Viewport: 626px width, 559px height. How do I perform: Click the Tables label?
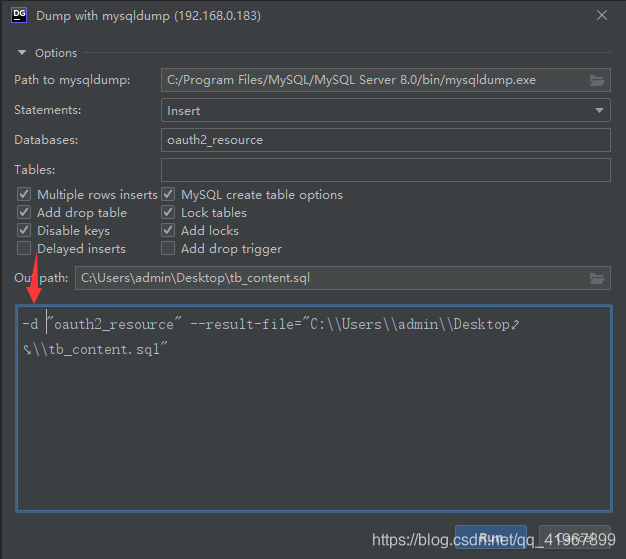(x=35, y=170)
